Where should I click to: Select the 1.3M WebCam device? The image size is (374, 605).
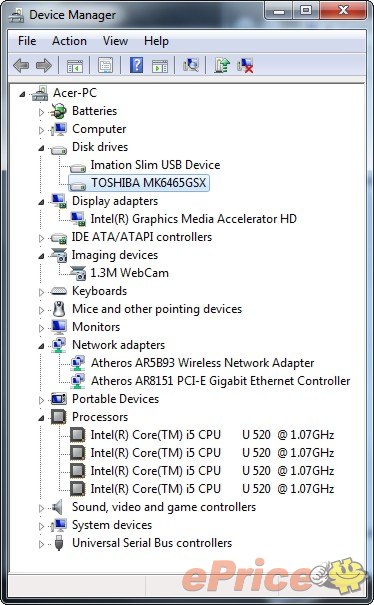pos(129,273)
